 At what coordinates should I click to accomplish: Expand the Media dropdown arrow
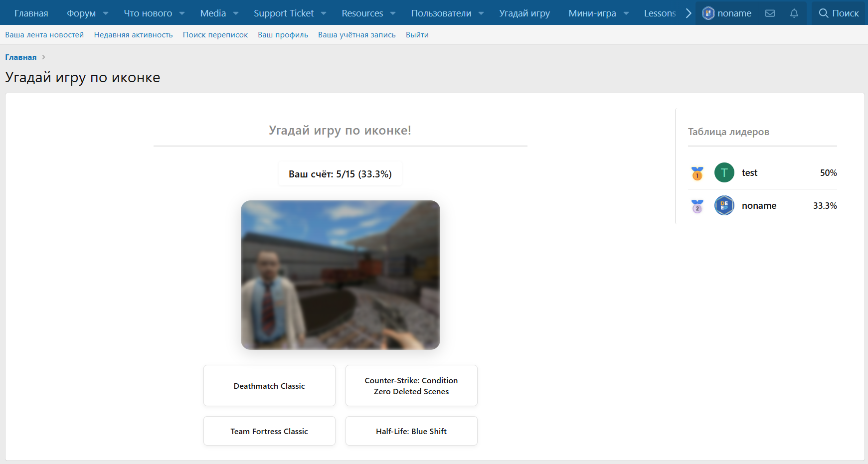click(x=236, y=13)
